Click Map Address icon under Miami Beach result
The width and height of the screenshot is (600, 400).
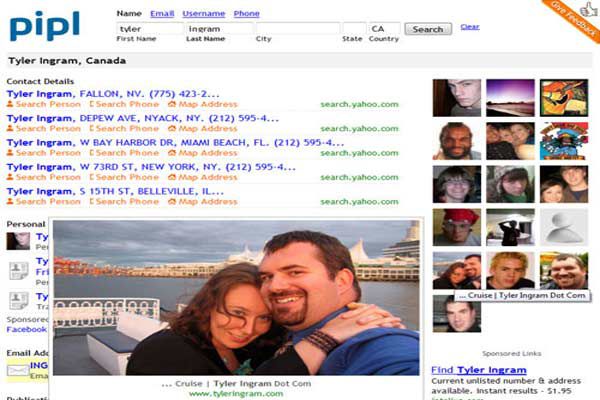point(172,153)
